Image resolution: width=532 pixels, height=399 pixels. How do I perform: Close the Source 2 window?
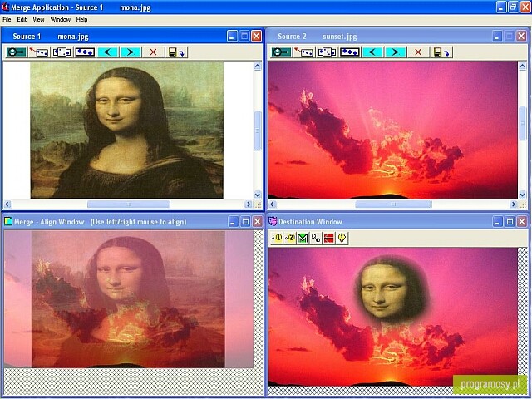pyautogui.click(x=521, y=36)
